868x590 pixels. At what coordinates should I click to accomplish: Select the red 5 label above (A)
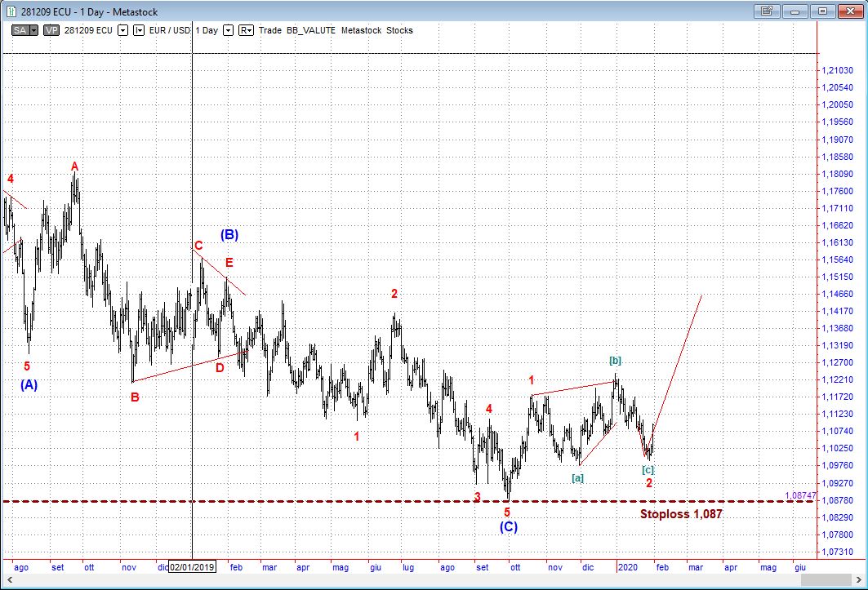[27, 366]
